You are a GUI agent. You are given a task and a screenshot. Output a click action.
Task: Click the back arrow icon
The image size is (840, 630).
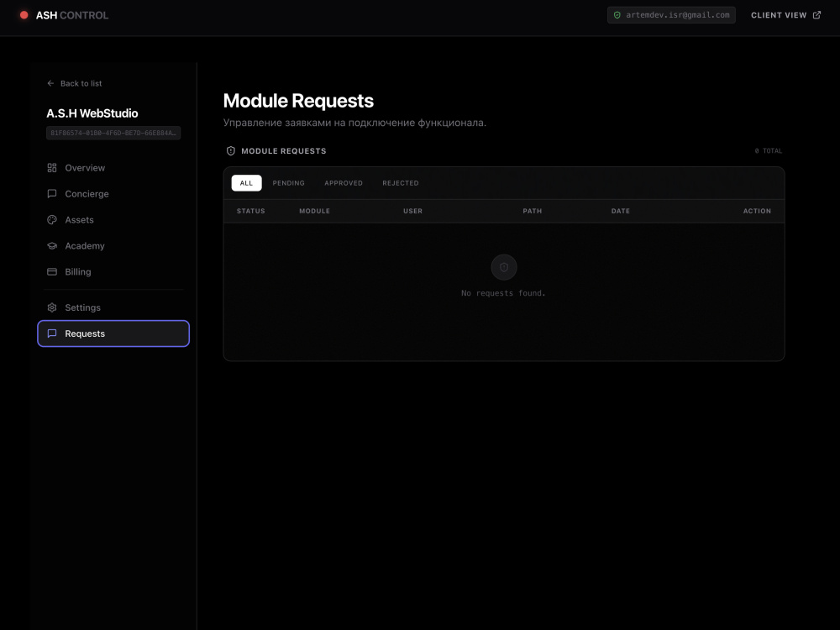51,83
